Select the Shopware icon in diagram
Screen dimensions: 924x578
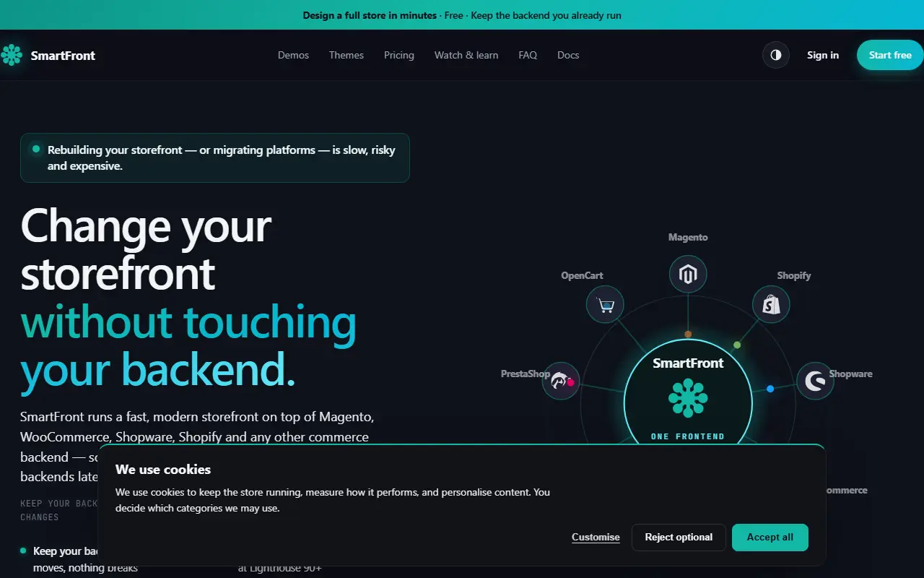(815, 381)
